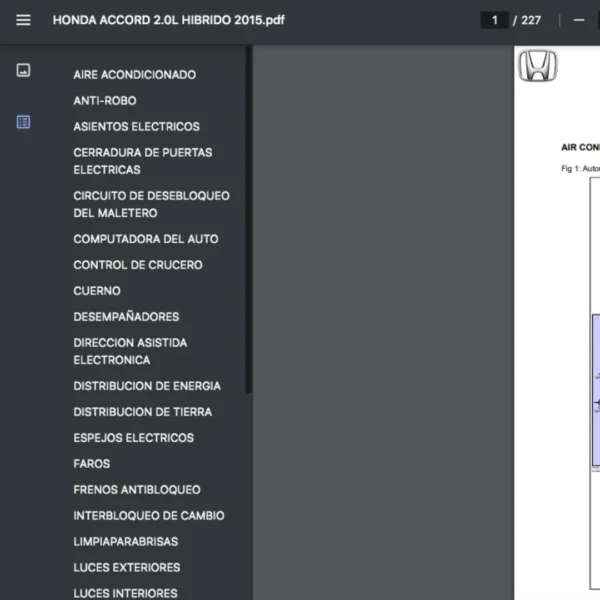Open ANTI-ROBO bookmark
The height and width of the screenshot is (600, 600).
105,101
